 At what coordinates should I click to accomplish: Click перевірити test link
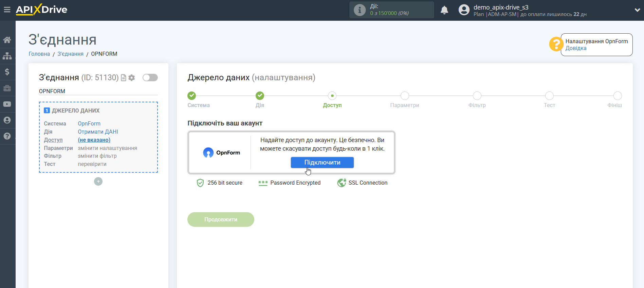point(92,164)
